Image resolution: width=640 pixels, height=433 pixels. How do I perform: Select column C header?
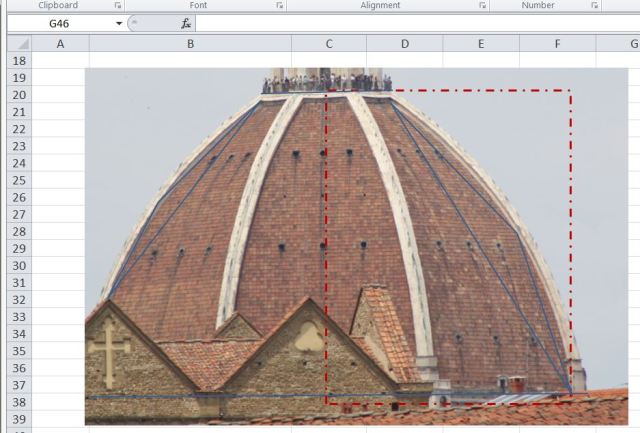(x=329, y=44)
